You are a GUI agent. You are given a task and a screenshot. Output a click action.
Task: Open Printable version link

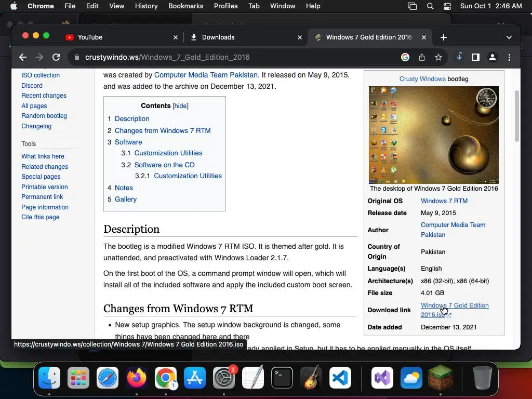(45, 187)
